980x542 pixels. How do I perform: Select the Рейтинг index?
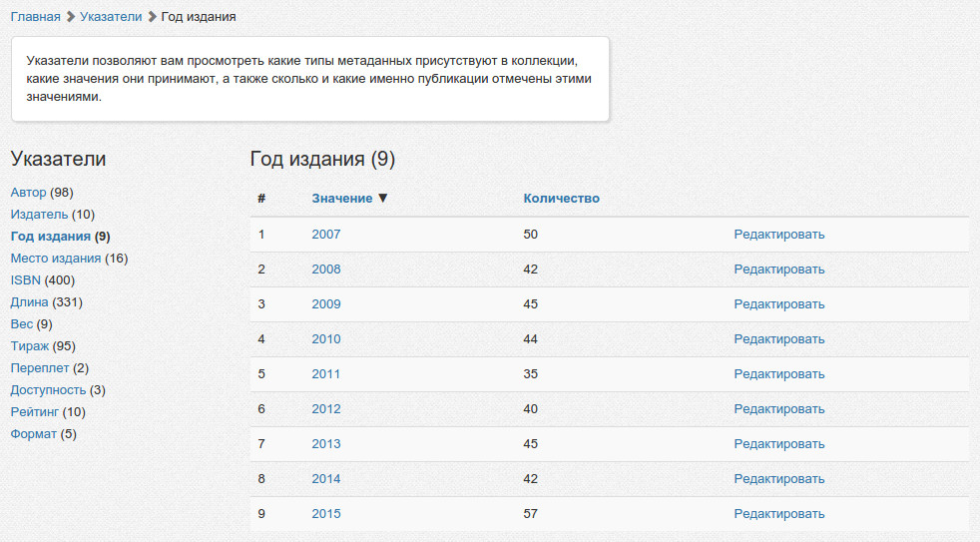pos(35,412)
